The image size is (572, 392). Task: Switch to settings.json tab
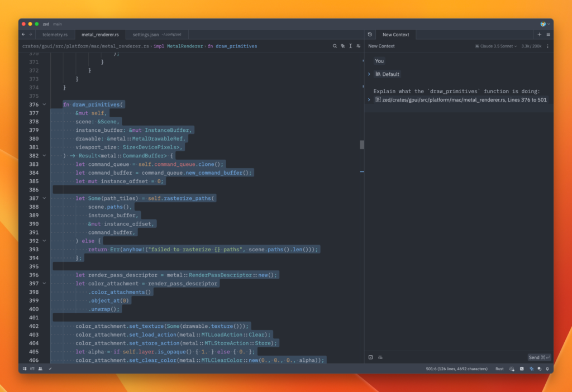point(157,35)
